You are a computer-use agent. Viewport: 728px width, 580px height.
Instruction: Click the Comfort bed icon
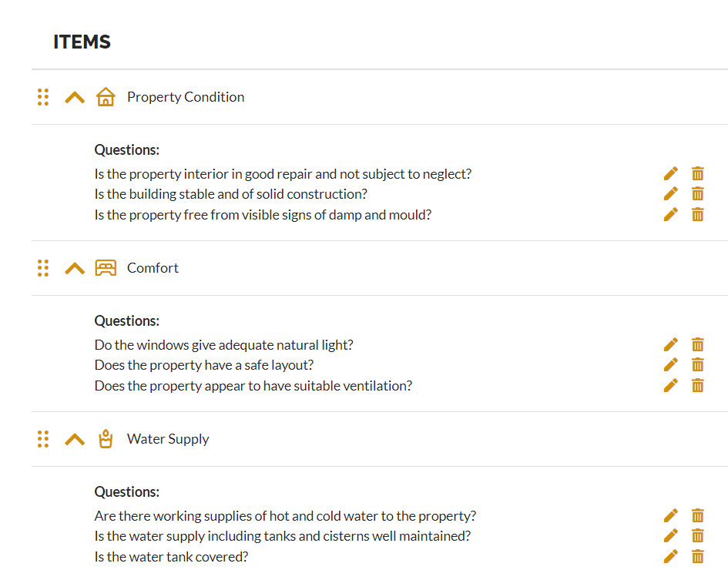tap(106, 268)
